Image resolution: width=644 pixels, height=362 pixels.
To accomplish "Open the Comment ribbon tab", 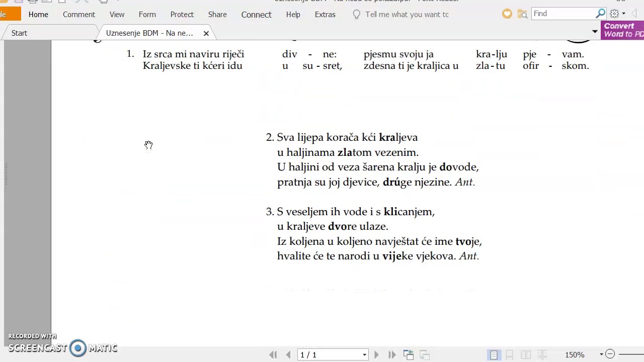I will coord(79,15).
